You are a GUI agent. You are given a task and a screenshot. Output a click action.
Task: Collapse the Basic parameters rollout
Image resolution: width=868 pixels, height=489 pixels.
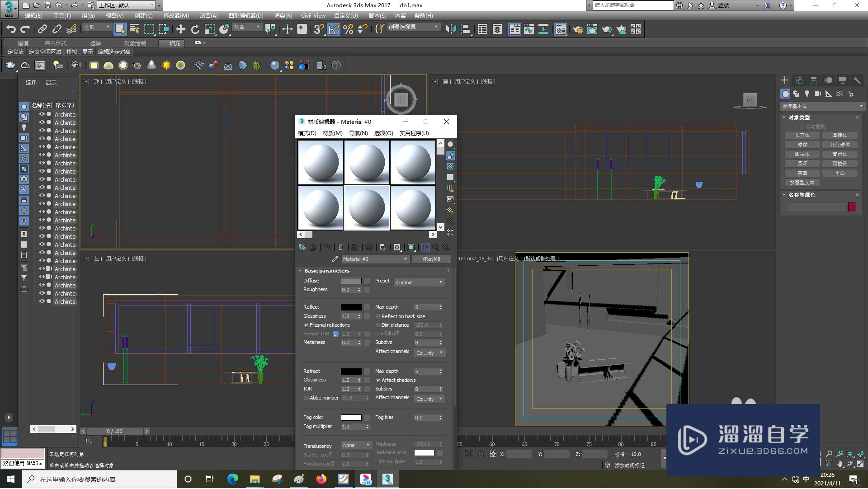[326, 271]
